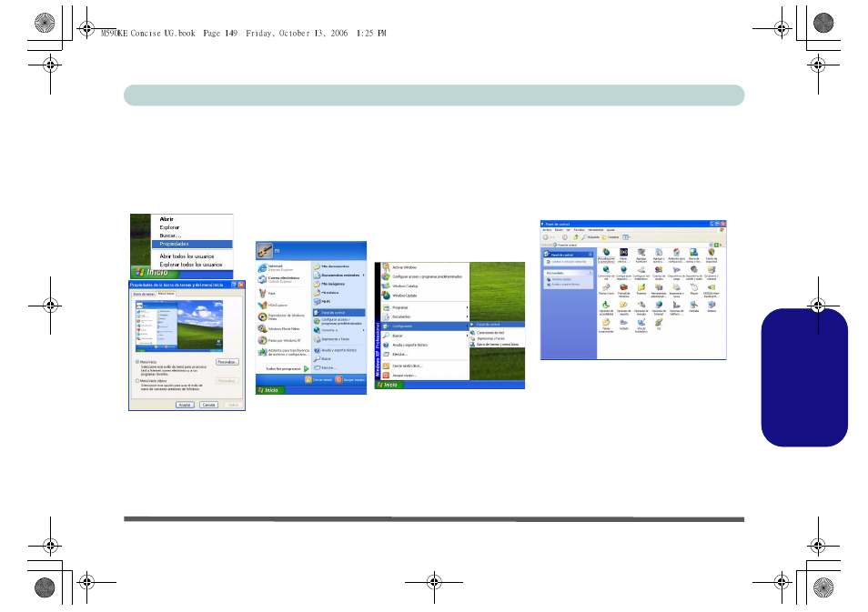Viewport: 868px width, 612px height.
Task: Open Actualizaciones automáticas icon
Action: tap(606, 252)
